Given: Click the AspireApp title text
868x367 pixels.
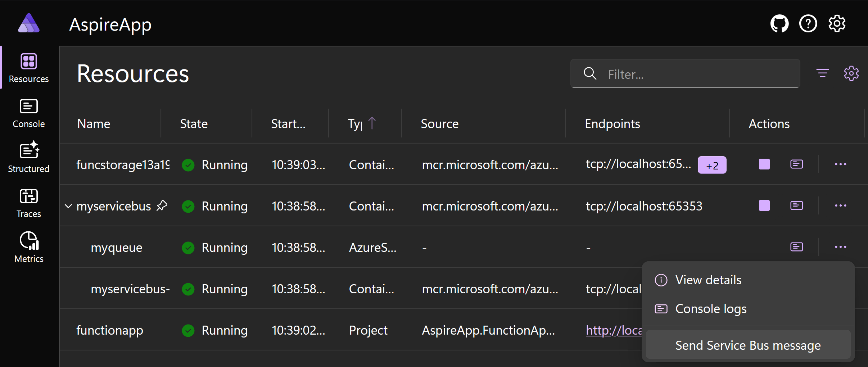Looking at the screenshot, I should [110, 25].
